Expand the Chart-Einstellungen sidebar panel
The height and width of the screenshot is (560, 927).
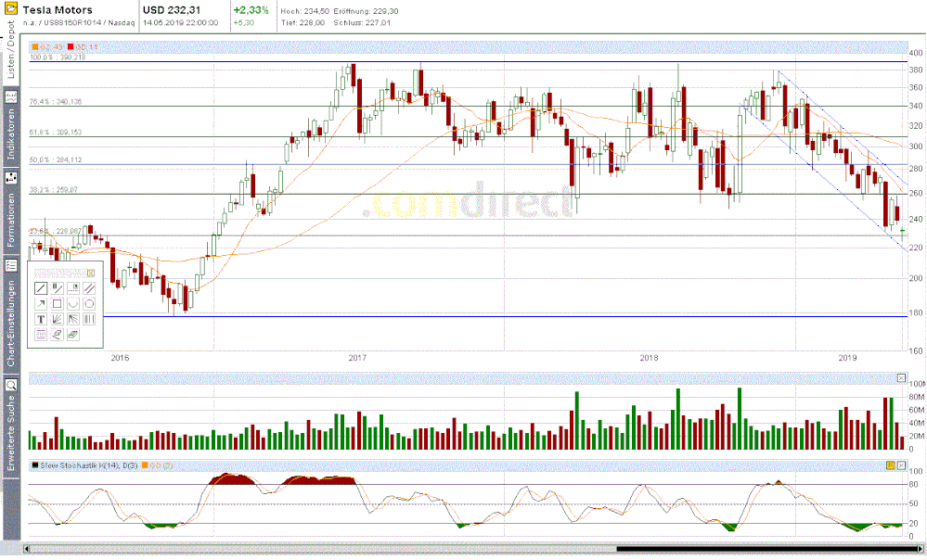pos(7,306)
